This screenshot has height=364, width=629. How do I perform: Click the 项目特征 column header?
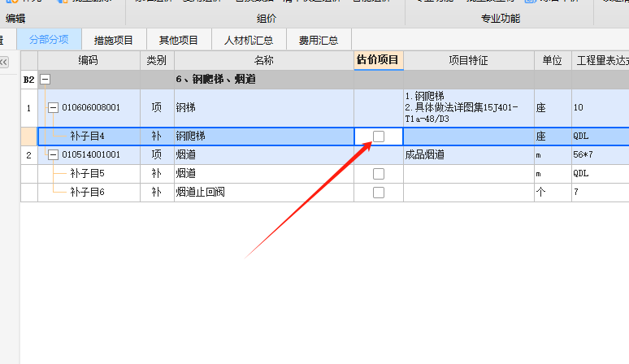(469, 61)
